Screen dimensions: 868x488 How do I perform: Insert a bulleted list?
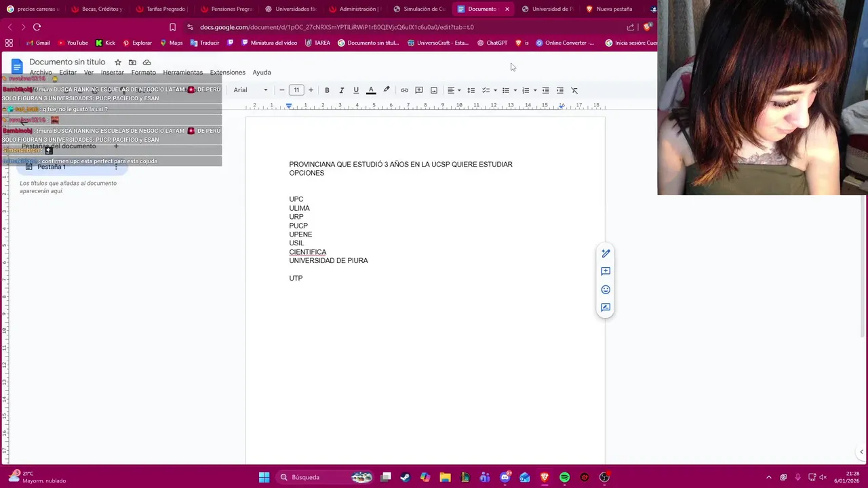[505, 90]
